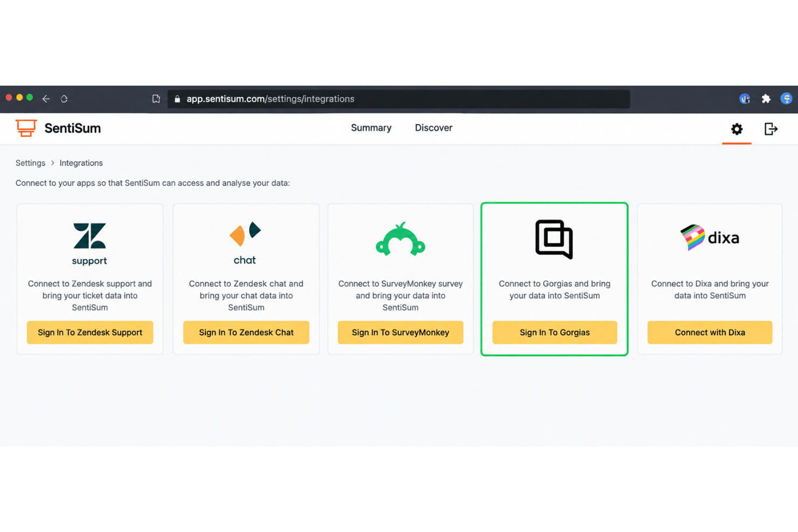Maximize the window with green button
This screenshot has width=798, height=532.
30,98
